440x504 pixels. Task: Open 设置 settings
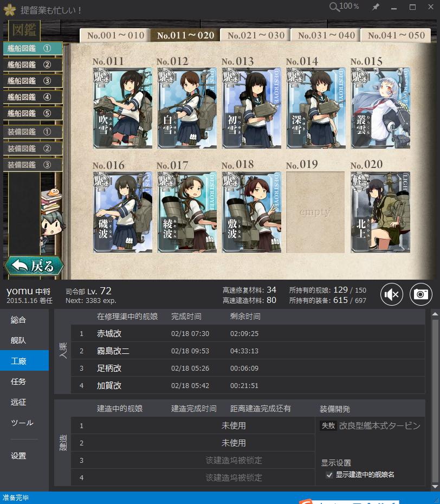(x=24, y=455)
